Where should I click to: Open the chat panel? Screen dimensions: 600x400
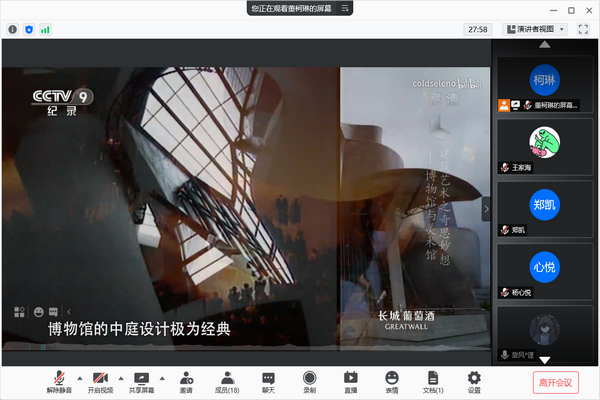point(268,382)
